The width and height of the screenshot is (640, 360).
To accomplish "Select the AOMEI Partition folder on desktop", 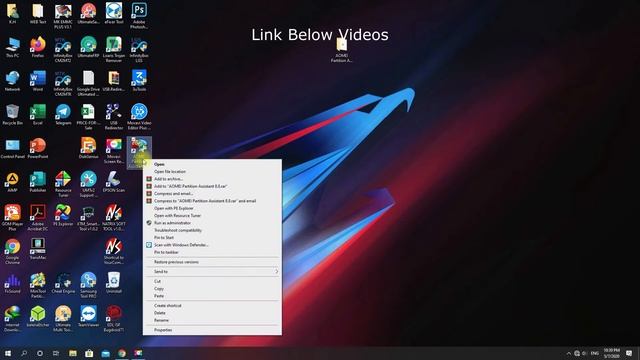I will click(342, 50).
